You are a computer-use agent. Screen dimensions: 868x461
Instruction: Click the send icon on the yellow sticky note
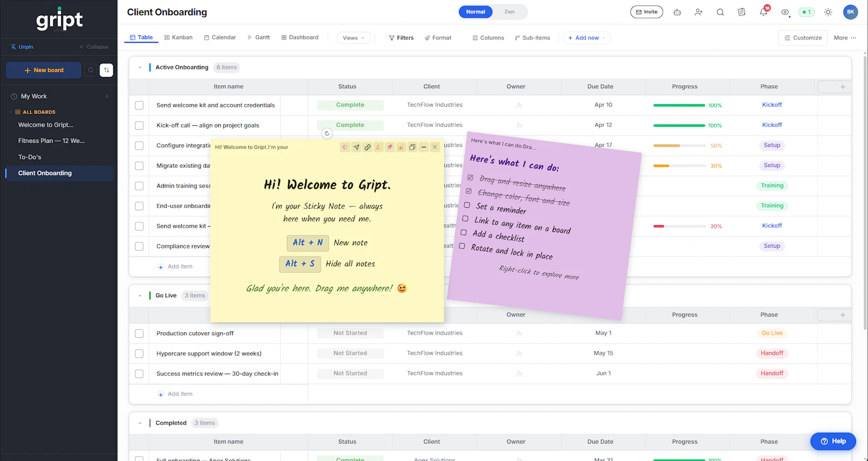356,147
